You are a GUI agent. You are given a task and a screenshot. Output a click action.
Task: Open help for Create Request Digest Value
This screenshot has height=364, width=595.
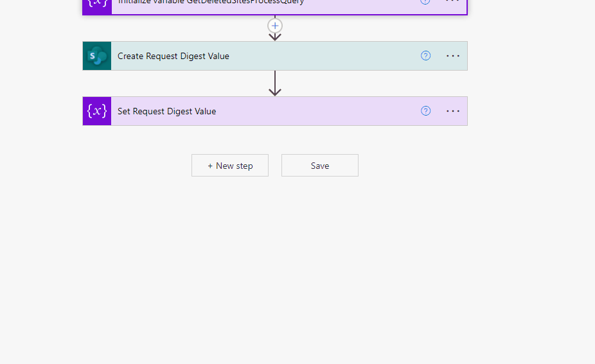tap(425, 56)
